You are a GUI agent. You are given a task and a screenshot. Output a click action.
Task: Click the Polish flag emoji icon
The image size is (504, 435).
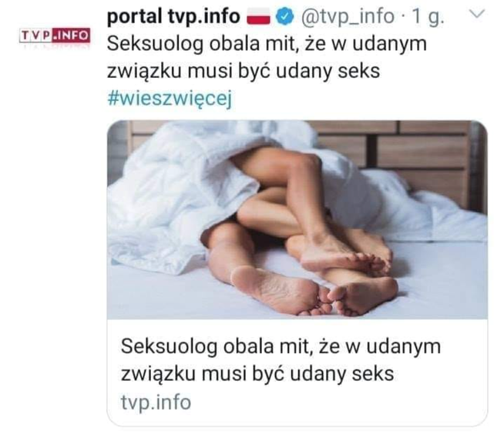tap(258, 18)
